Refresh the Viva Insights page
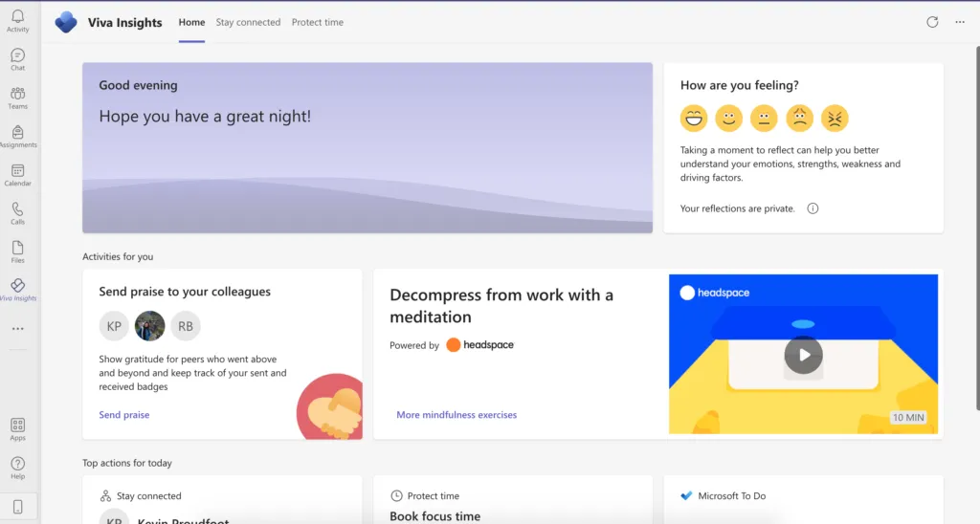This screenshot has height=524, width=980. pyautogui.click(x=932, y=22)
